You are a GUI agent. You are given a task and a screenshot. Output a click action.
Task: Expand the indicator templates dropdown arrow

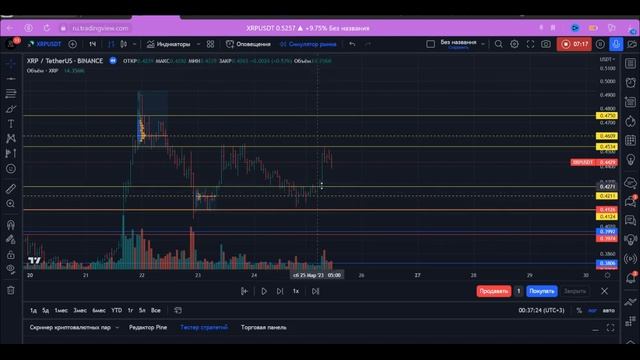pyautogui.click(x=198, y=44)
